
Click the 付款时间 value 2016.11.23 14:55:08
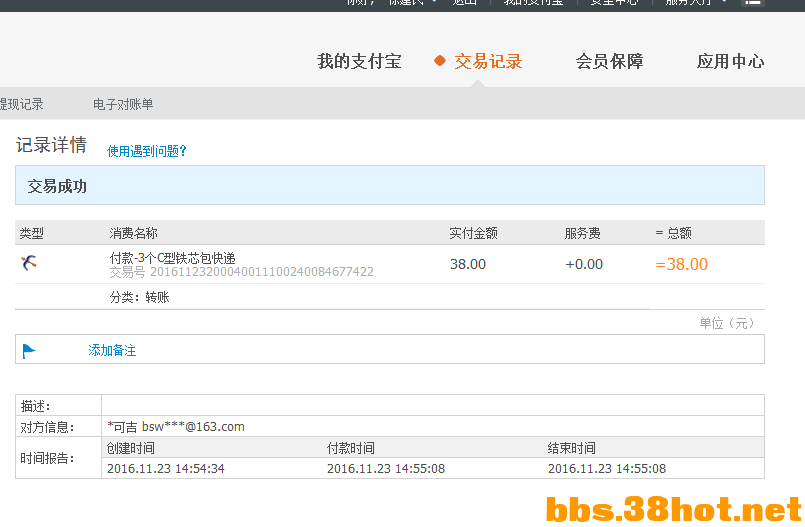point(386,469)
